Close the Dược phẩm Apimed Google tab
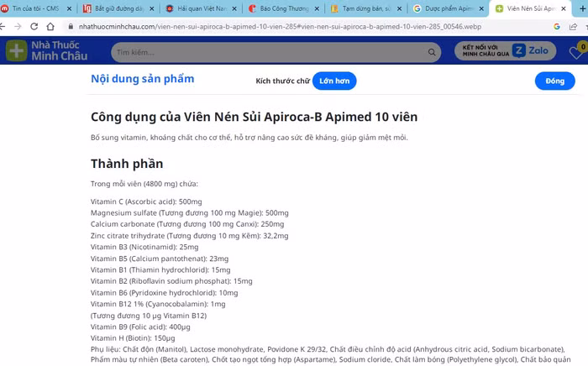 (482, 8)
